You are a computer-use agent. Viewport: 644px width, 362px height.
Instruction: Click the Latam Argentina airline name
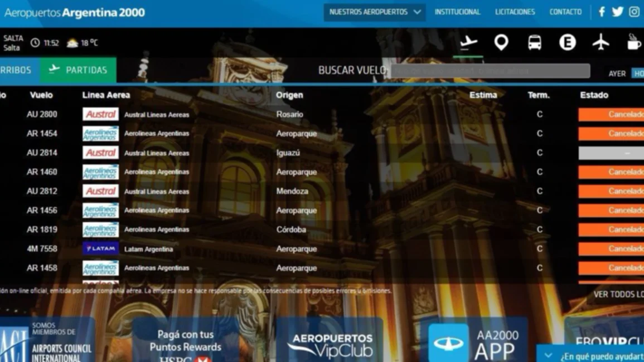(x=148, y=249)
